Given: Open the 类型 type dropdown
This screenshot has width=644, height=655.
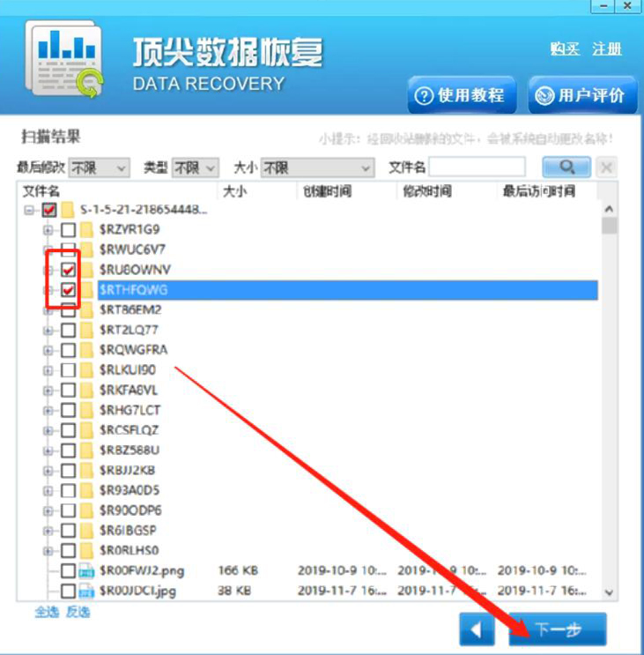Looking at the screenshot, I should [x=196, y=167].
